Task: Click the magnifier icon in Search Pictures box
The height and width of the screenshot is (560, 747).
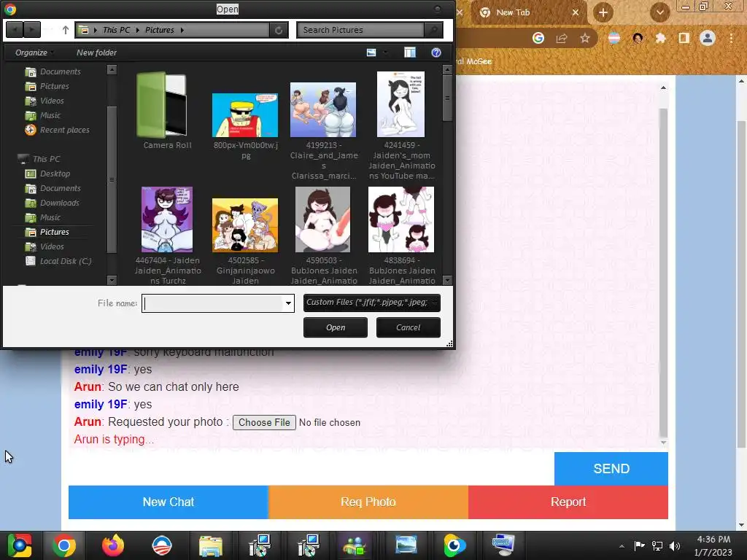Action: click(433, 30)
